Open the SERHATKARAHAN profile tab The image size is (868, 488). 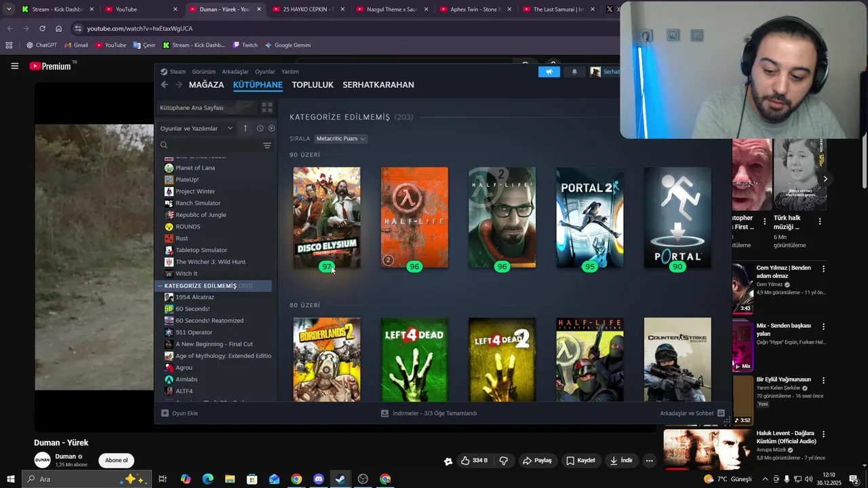(x=378, y=85)
